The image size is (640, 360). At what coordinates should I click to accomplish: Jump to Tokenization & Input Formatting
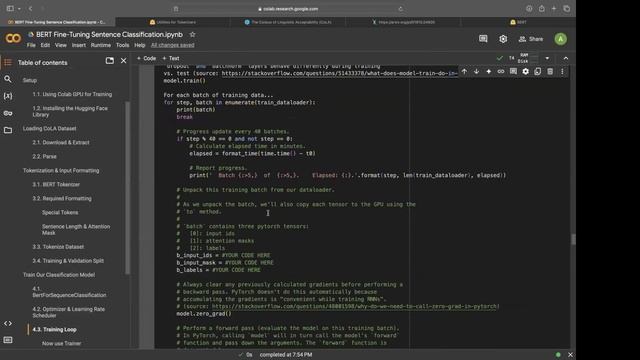pos(61,171)
